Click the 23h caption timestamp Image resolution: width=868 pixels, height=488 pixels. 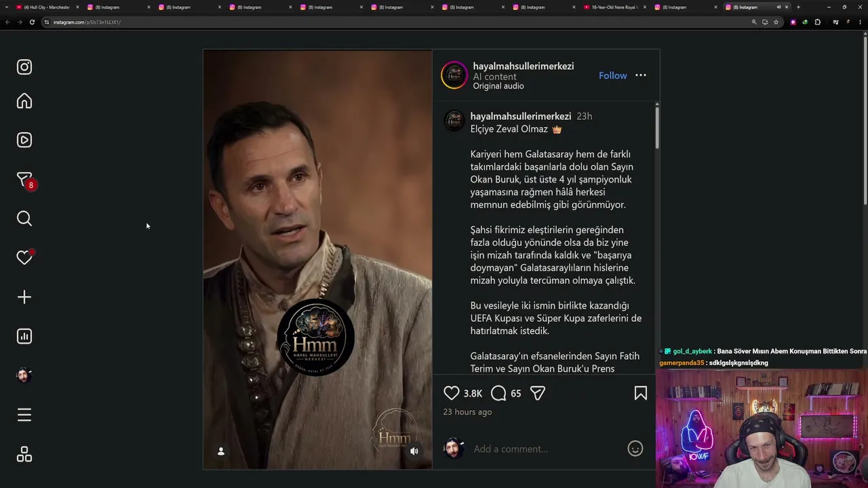point(584,116)
